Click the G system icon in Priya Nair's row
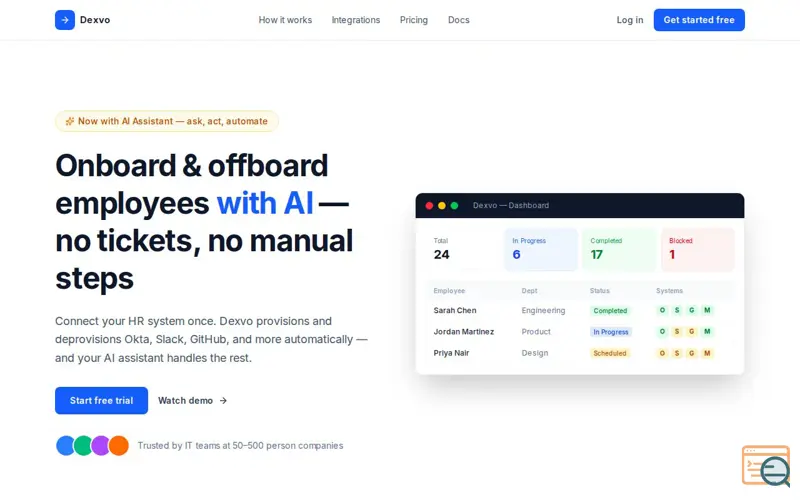 [x=692, y=353]
